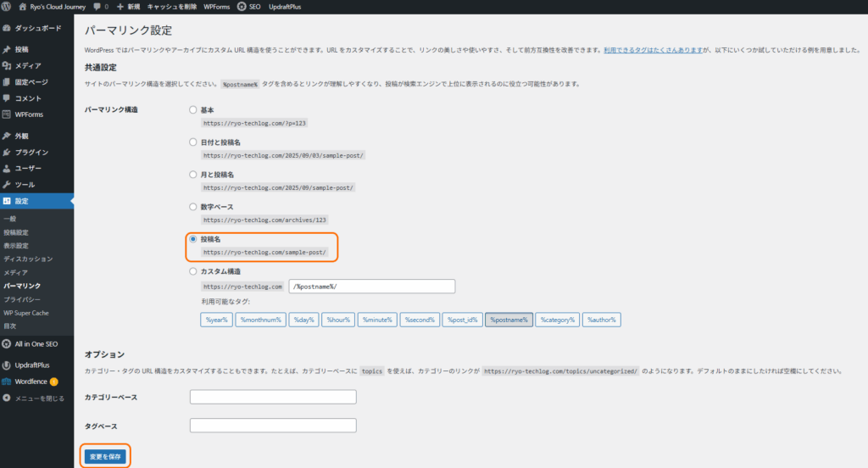Open Ryo's Cloud Journey site home link

point(53,7)
